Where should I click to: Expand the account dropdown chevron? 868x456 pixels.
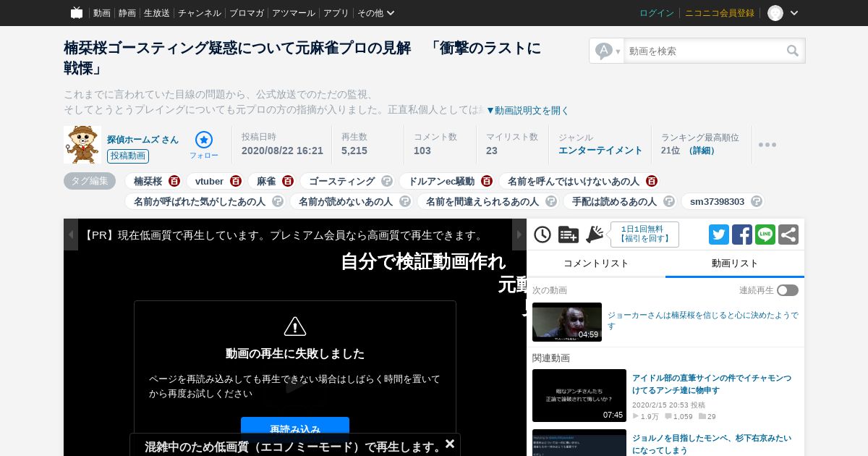[x=794, y=13]
